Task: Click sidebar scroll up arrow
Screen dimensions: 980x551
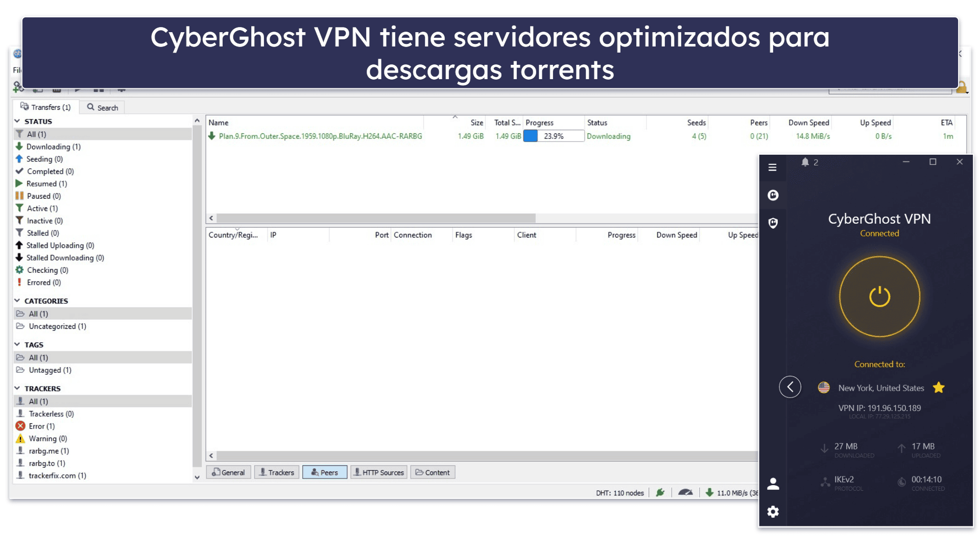Action: [197, 121]
